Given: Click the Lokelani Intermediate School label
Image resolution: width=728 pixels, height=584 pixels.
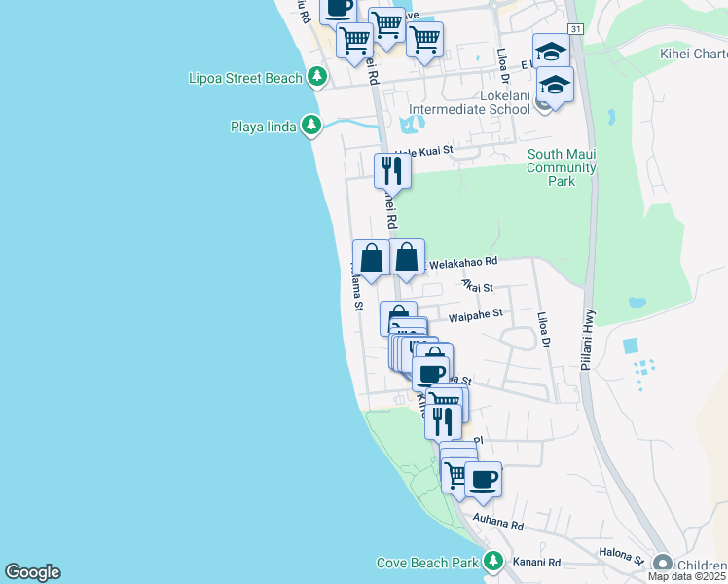Looking at the screenshot, I should (x=469, y=102).
